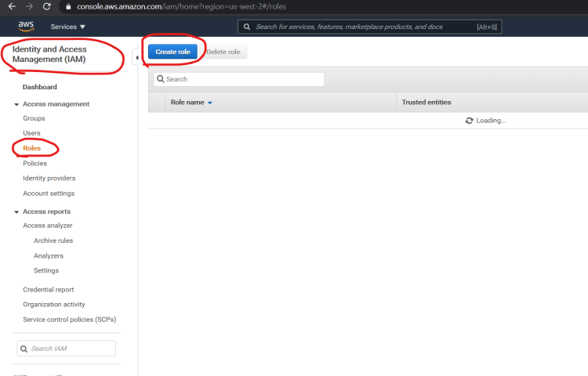Open Access analyzer in the sidebar
Viewport: 588px width, 376px height.
tap(48, 226)
